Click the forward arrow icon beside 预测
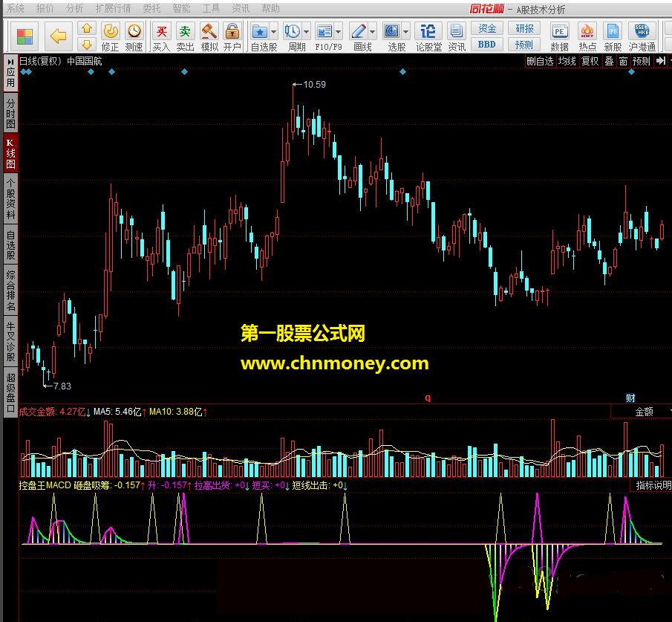672x622 pixels. coord(662,61)
